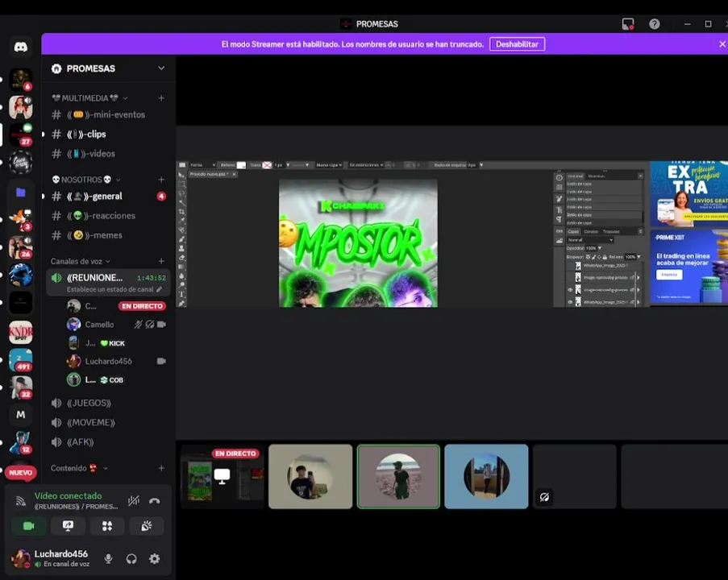Select blue background participant tile
The height and width of the screenshot is (580, 728).
pos(486,477)
